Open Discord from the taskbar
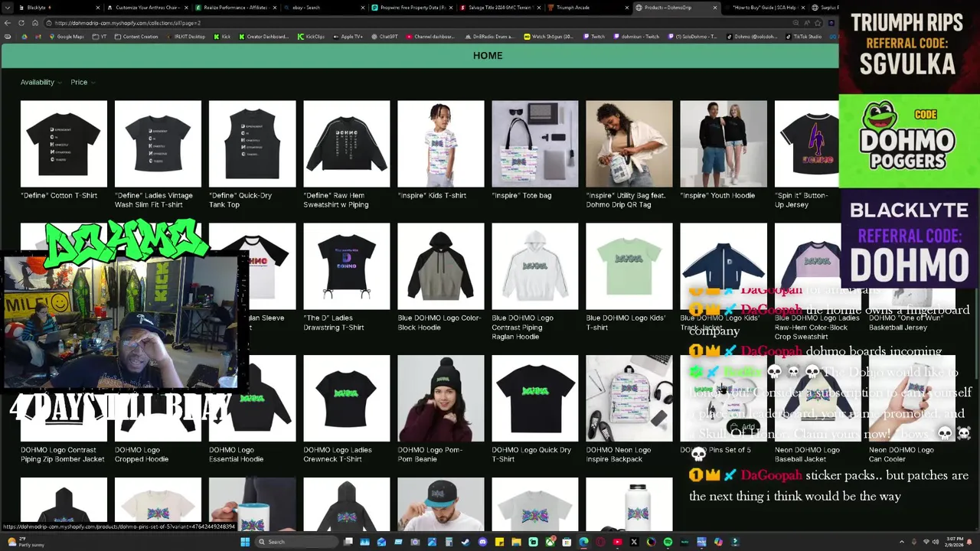The height and width of the screenshot is (551, 980). 483,542
